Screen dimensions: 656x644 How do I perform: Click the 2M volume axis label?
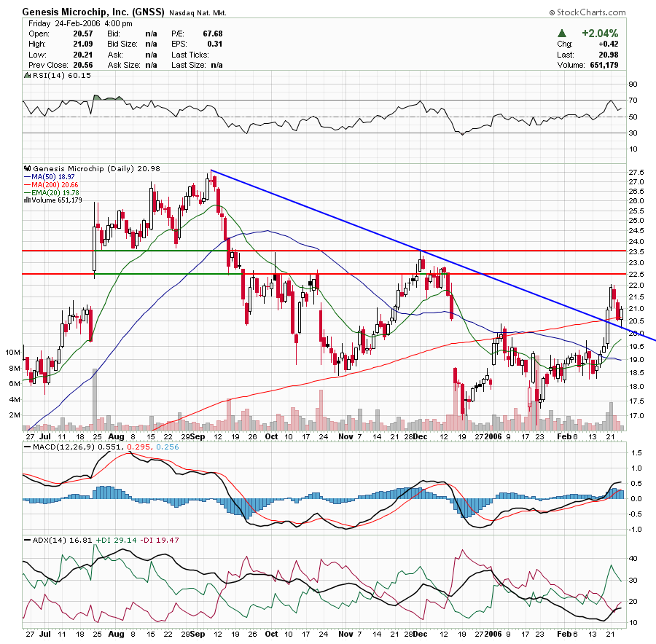[x=15, y=415]
